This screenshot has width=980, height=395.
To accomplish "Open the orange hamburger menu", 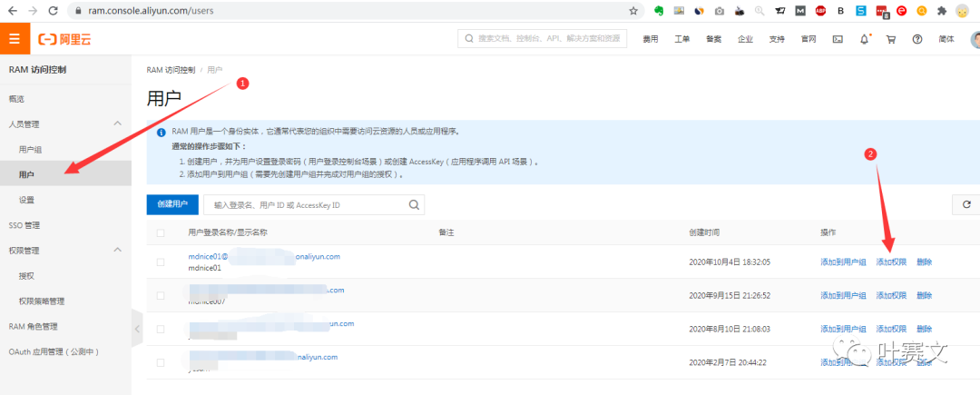I will pyautogui.click(x=15, y=39).
